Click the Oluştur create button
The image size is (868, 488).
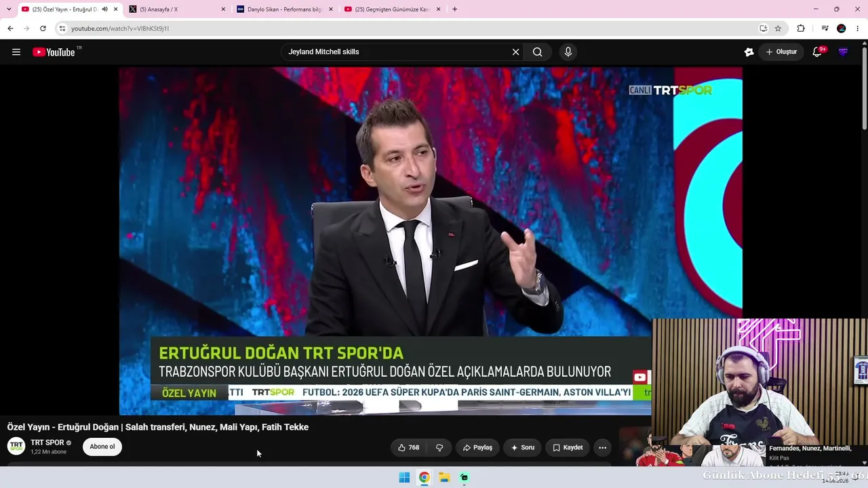pyautogui.click(x=781, y=52)
